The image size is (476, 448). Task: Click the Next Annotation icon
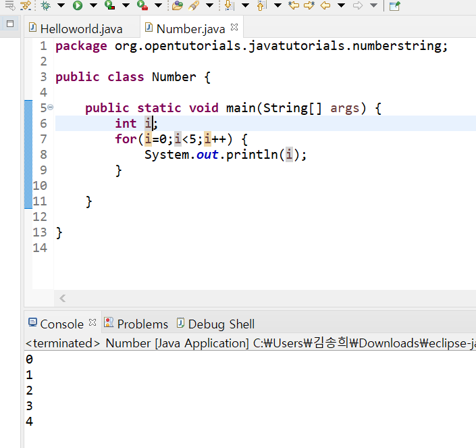pos(229,5)
